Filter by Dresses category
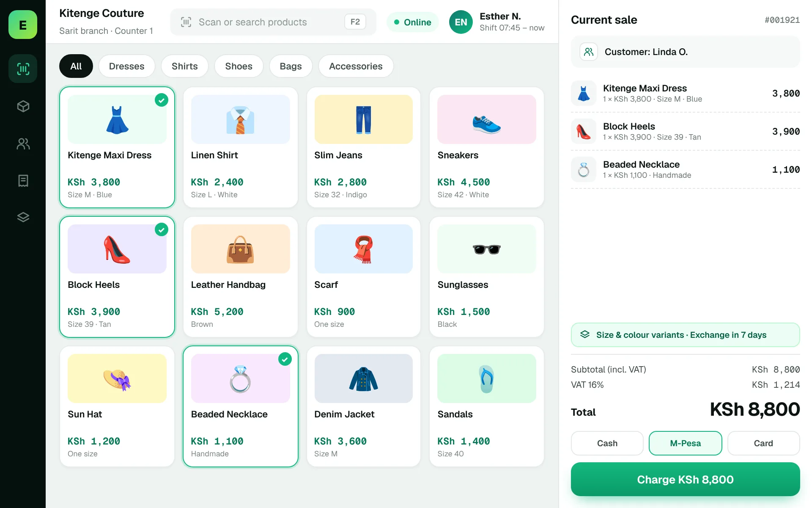812x508 pixels. 126,66
